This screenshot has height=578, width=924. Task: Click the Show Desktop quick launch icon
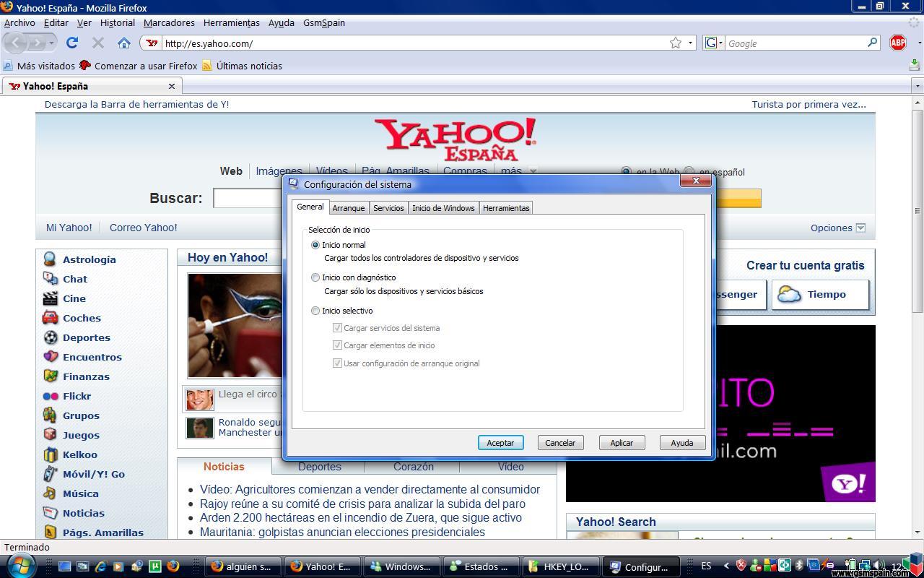[x=64, y=566]
